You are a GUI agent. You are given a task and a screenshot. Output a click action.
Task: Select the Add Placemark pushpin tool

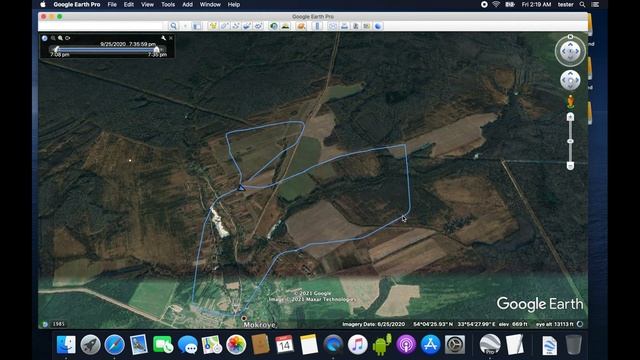213,26
